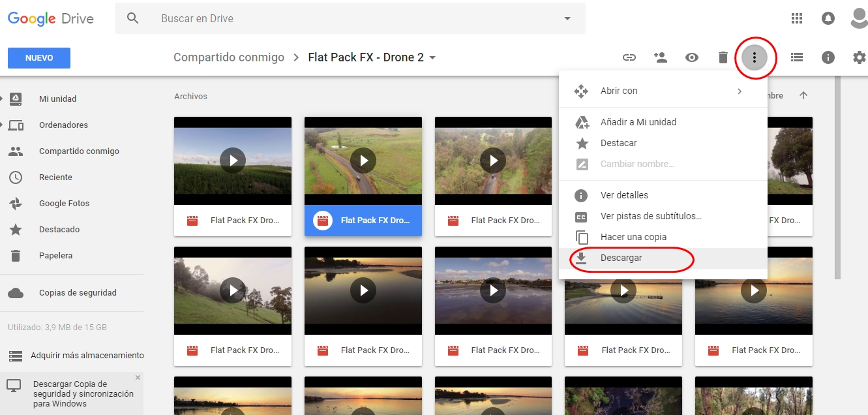Play the selected road drone video
This screenshot has width=868, height=415.
(363, 161)
